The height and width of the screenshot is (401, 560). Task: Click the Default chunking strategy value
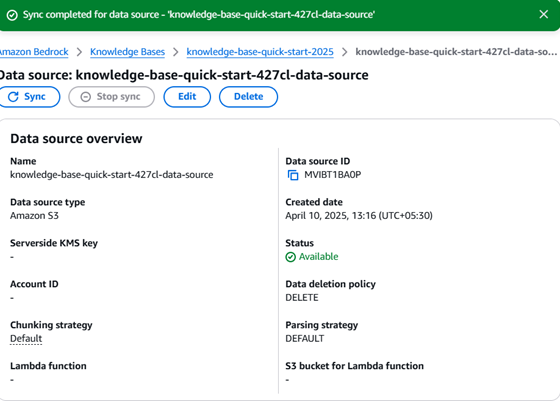click(x=26, y=339)
